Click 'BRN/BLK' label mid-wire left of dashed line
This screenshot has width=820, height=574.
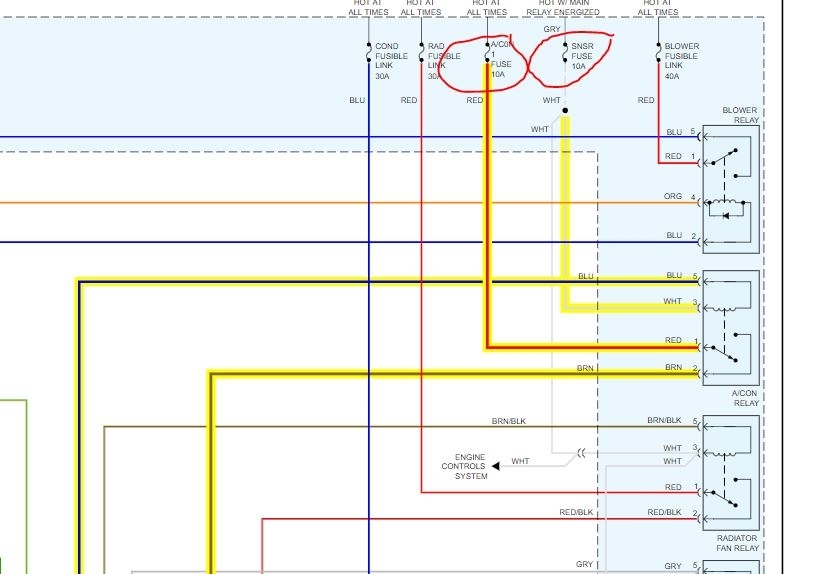point(509,421)
